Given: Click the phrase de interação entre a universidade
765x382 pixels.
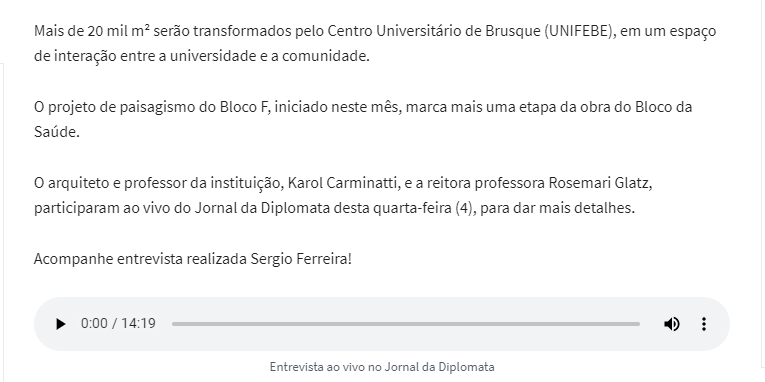Looking at the screenshot, I should click(x=145, y=56).
